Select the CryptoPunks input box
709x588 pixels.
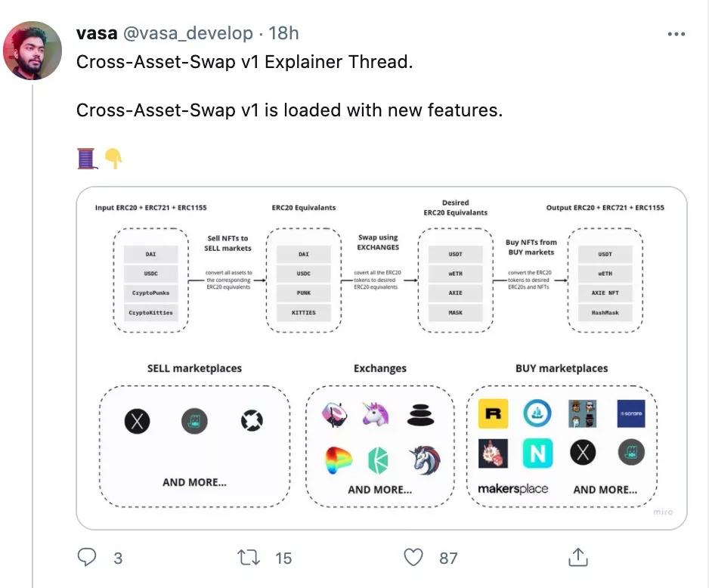pyautogui.click(x=151, y=292)
